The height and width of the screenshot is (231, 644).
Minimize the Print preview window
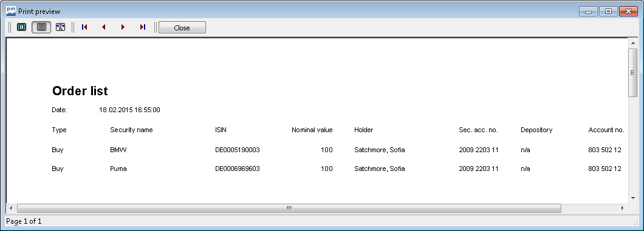tap(589, 12)
